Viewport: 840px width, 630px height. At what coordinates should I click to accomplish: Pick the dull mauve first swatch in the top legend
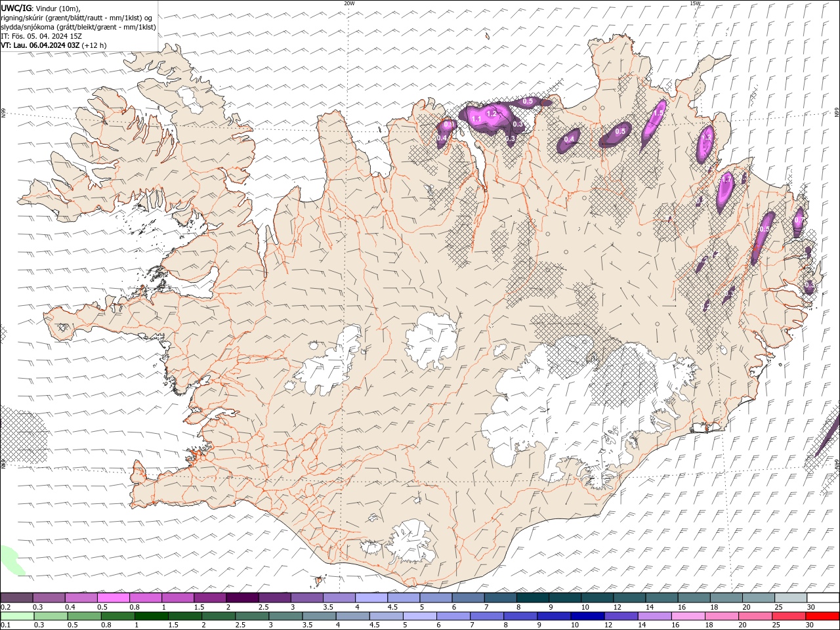coord(16,598)
